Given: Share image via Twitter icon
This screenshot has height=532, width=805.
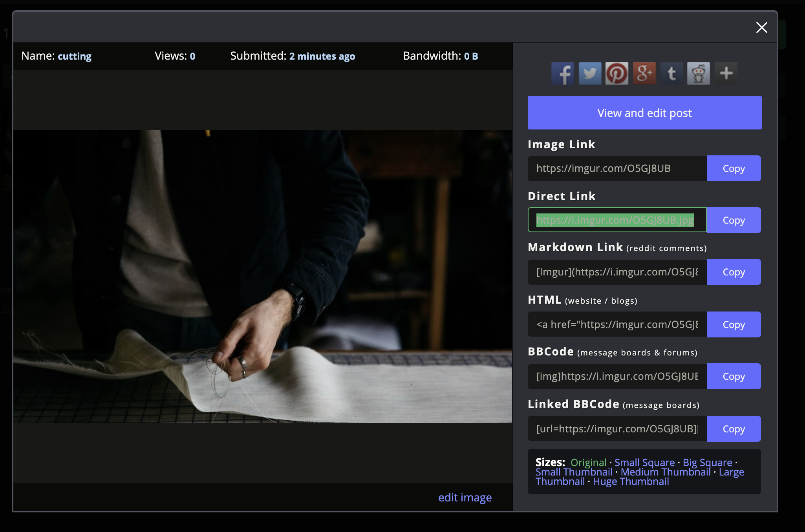Looking at the screenshot, I should pos(590,73).
